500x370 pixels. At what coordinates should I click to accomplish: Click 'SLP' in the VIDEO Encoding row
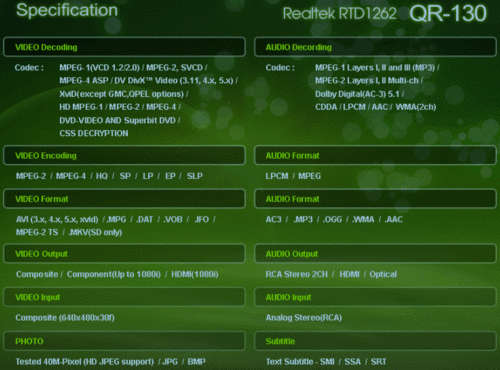(194, 176)
